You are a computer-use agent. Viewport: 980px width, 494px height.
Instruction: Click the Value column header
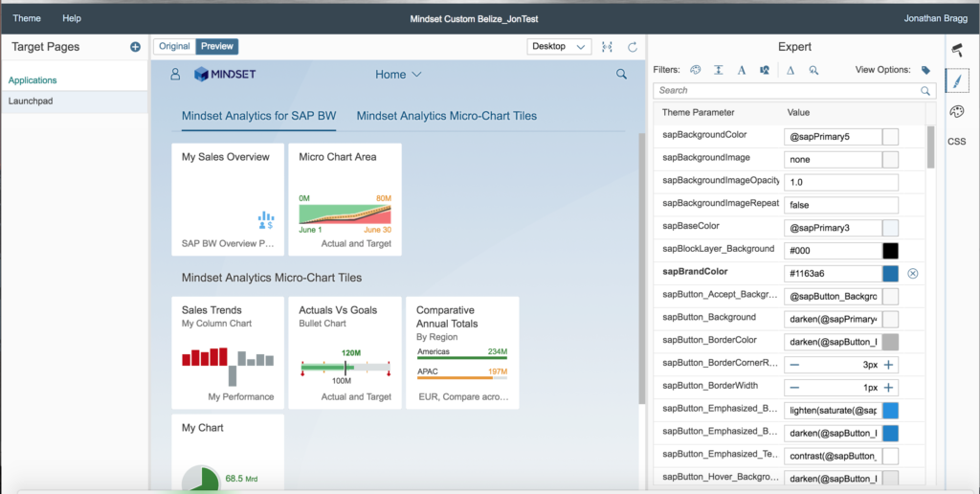tap(798, 113)
